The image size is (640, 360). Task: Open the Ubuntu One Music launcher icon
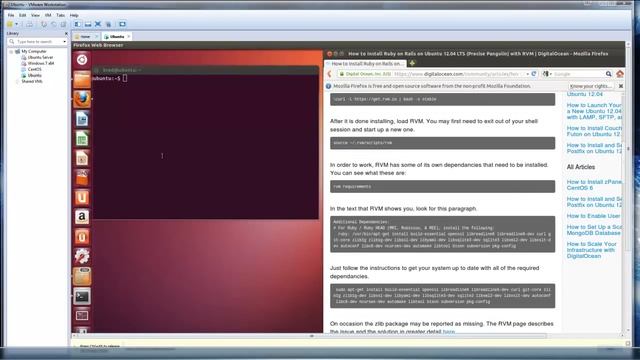82,237
